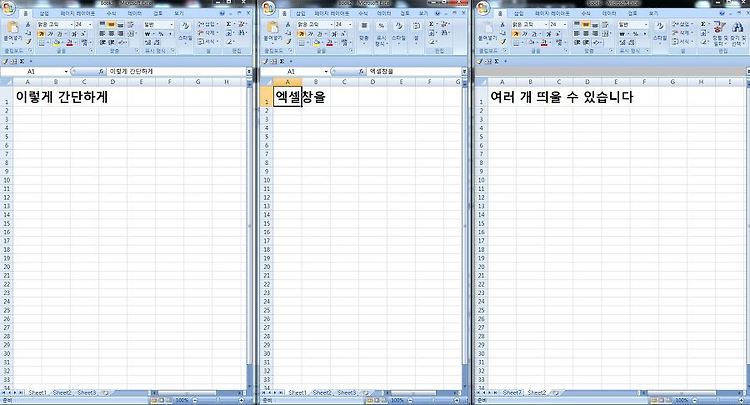Viewport: 750px width, 405px height.
Task: Open the Office button in the left Excel window
Action: tap(8, 8)
